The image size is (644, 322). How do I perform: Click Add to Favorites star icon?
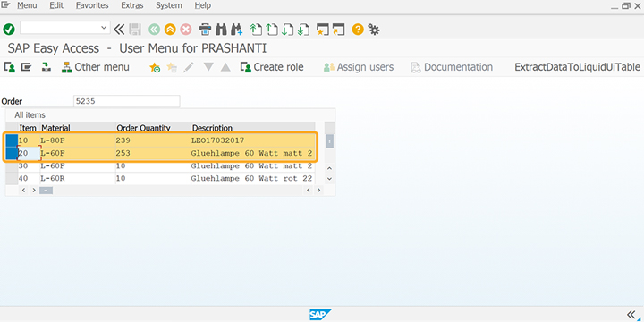tap(155, 67)
